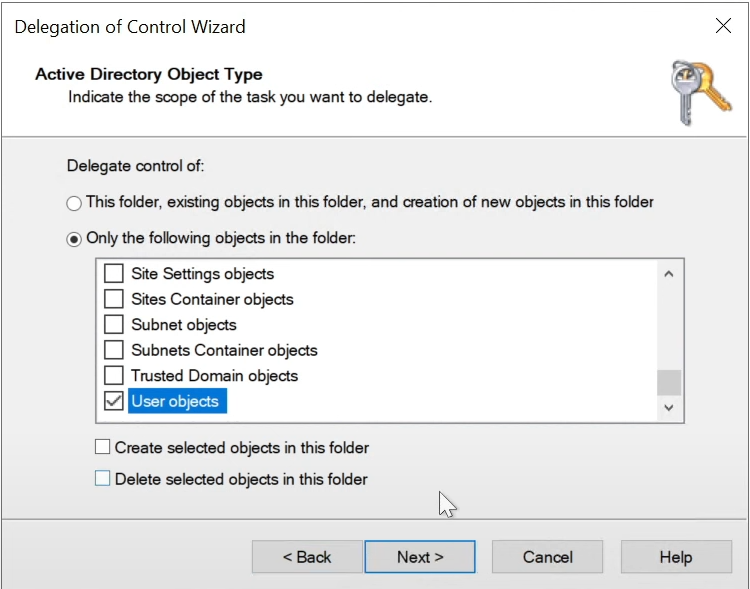The image size is (750, 589).
Task: Click the object list scroll up arrow
Action: coord(669,274)
